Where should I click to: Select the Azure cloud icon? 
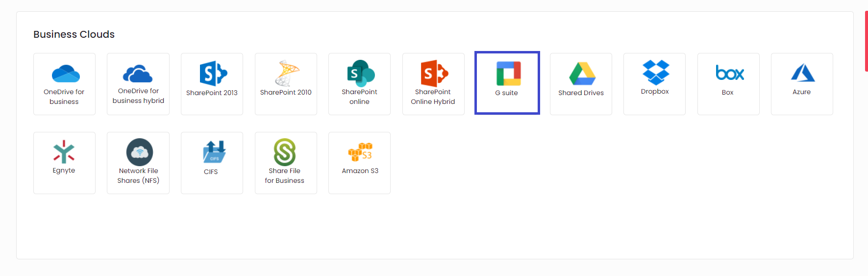click(x=803, y=73)
